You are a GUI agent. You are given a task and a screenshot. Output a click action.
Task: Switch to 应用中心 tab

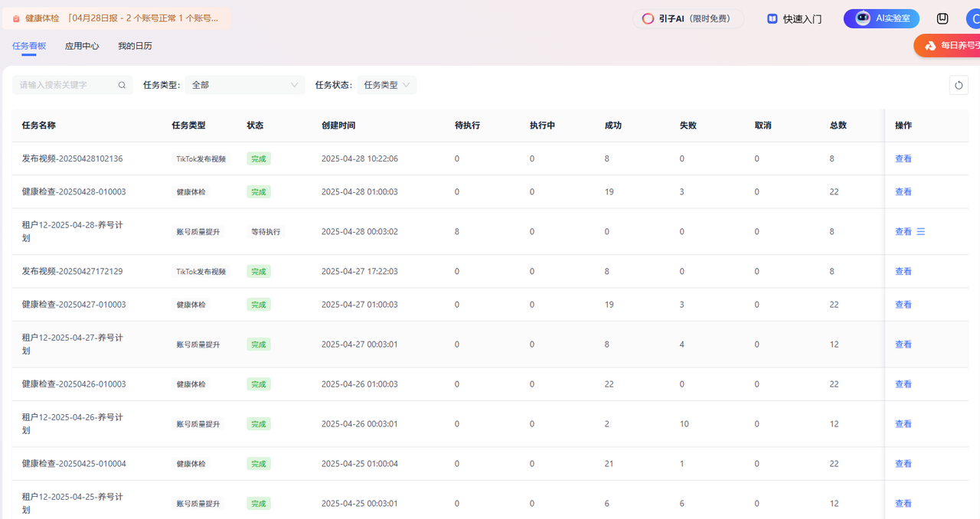(x=82, y=46)
